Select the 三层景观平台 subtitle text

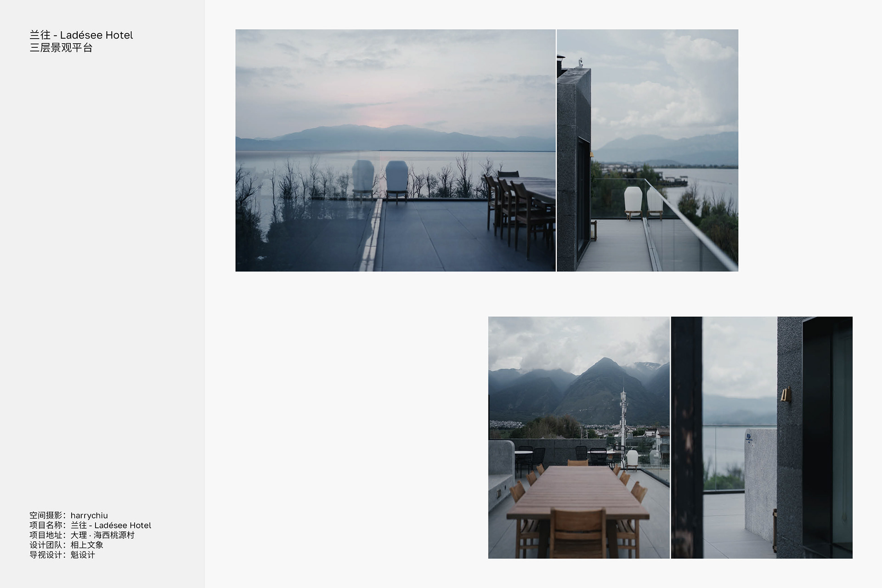pyautogui.click(x=61, y=48)
